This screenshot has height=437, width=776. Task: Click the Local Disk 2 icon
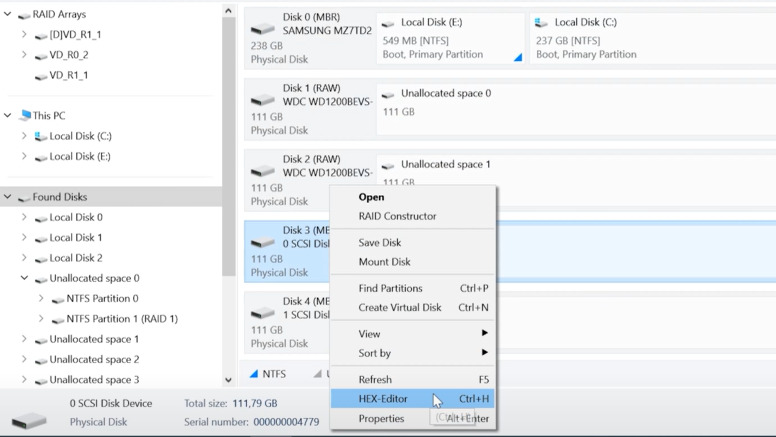point(41,259)
